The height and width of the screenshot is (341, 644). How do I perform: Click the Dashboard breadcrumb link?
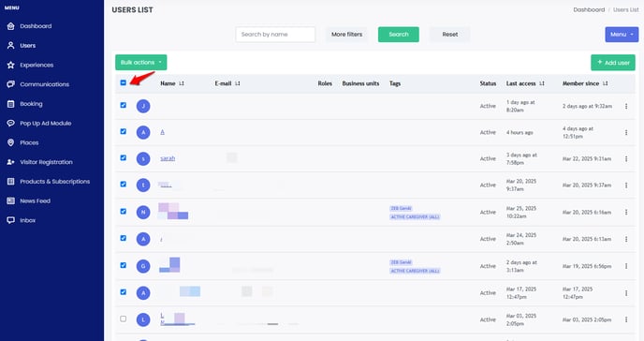pyautogui.click(x=589, y=10)
